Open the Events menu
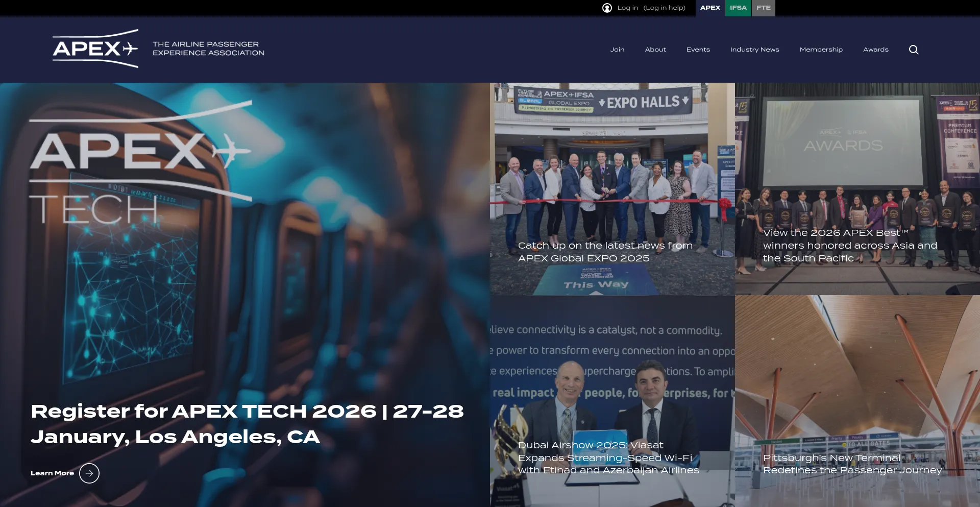Image resolution: width=980 pixels, height=507 pixels. (x=698, y=50)
